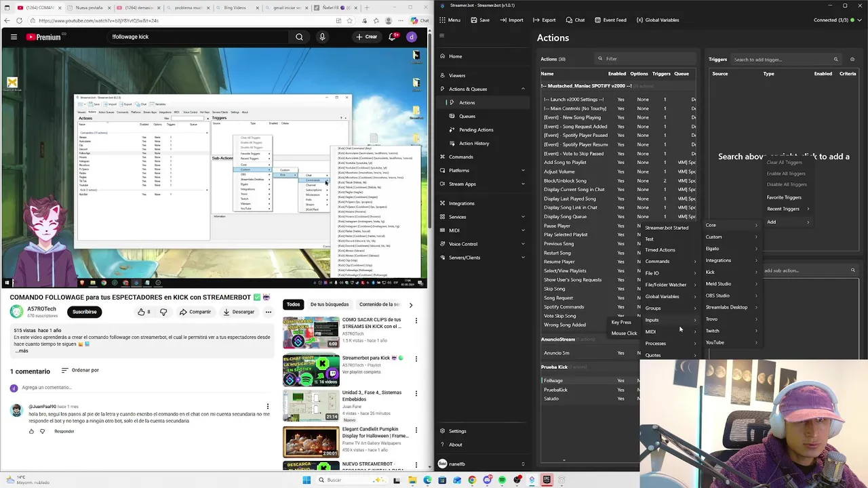Expand the Servers/Clients sidebar section

523,258
